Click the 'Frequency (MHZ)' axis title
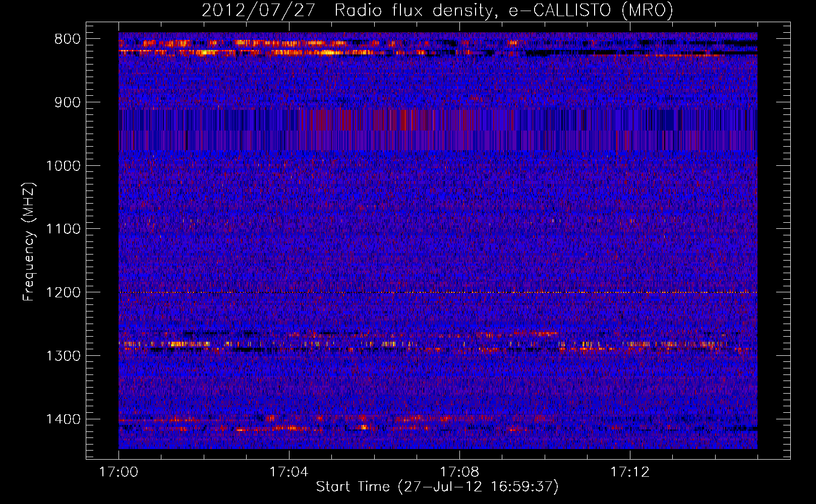This screenshot has width=816, height=504. (x=29, y=242)
